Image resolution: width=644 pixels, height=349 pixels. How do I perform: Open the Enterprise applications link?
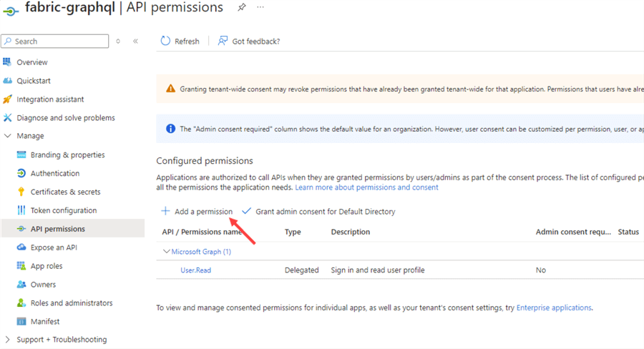554,308
